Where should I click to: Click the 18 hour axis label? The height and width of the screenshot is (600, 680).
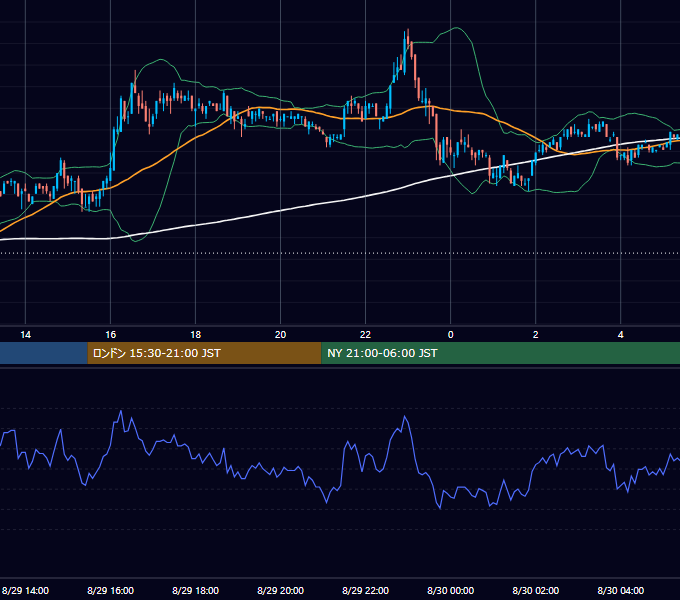pyautogui.click(x=196, y=335)
